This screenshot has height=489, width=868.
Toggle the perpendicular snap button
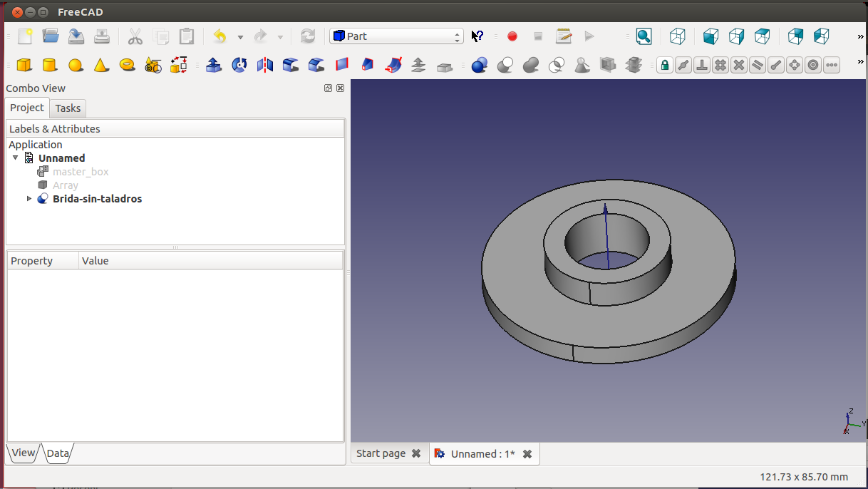point(702,65)
